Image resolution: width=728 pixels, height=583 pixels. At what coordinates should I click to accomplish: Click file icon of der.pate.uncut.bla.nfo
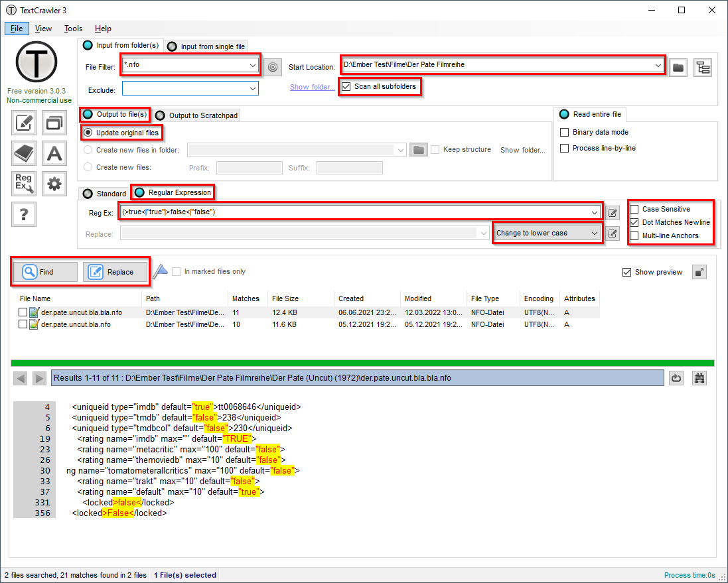click(35, 324)
